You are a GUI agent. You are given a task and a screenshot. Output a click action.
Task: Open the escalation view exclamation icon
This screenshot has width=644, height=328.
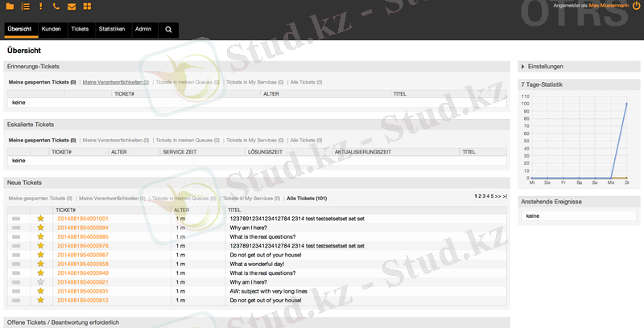pyautogui.click(x=41, y=6)
